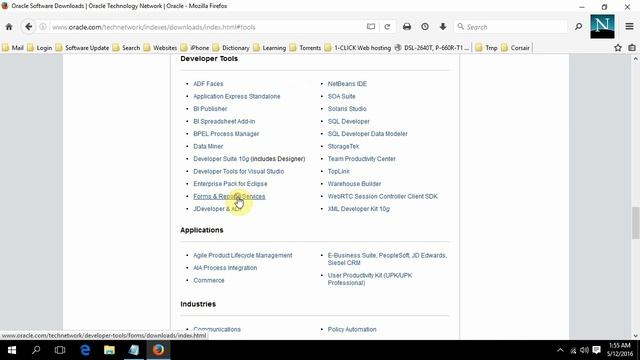
Task: Open the Corsair bookmark folder
Action: 515,48
